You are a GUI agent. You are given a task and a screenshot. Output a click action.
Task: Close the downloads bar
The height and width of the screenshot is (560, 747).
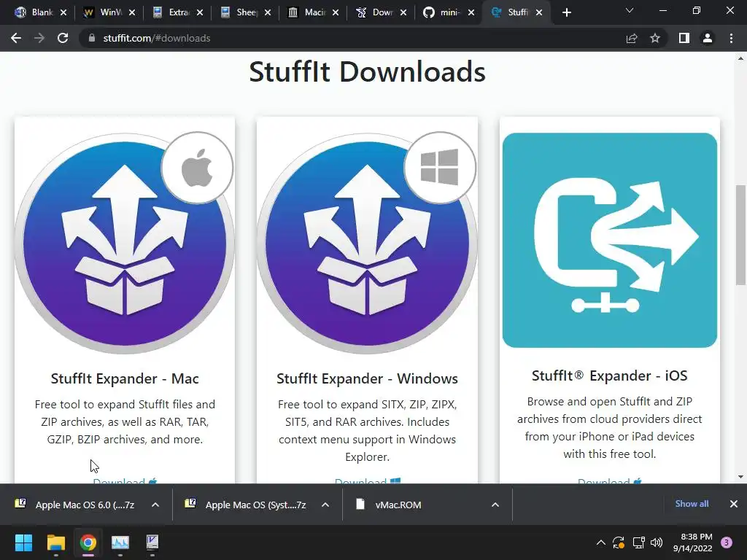[x=734, y=504]
